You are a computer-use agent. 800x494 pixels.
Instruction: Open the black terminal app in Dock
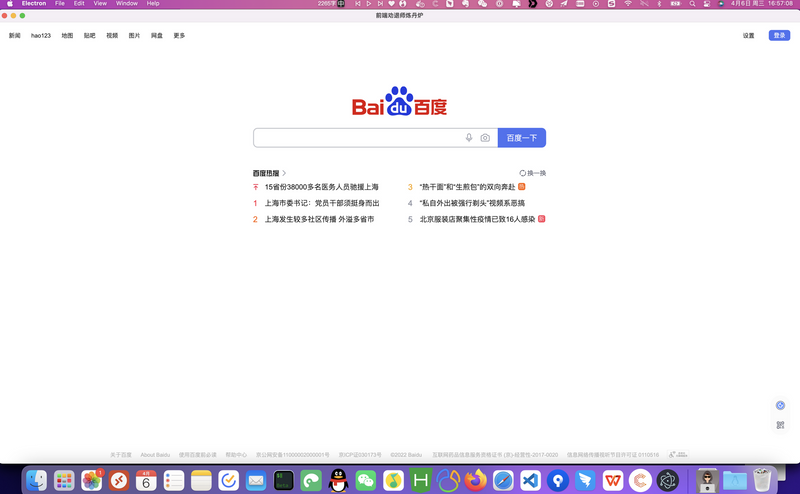pos(283,480)
